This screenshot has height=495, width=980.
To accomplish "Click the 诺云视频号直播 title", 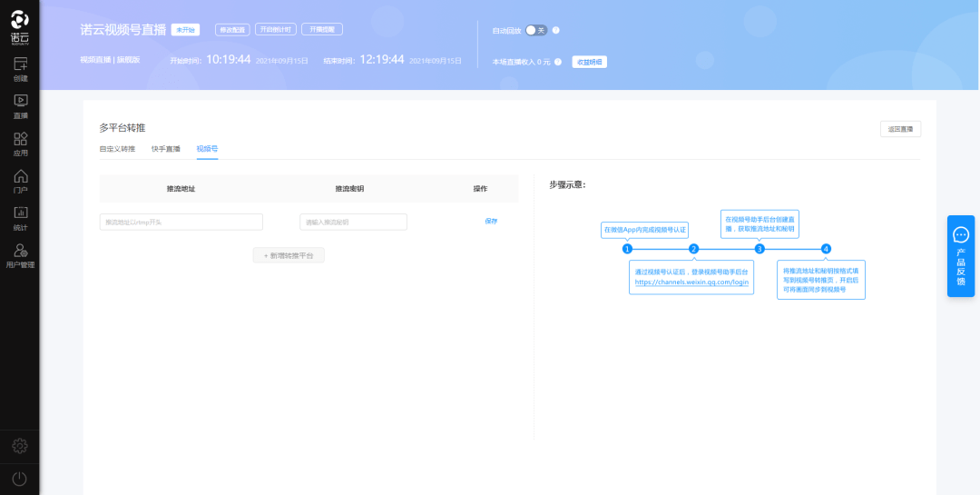I will click(123, 29).
